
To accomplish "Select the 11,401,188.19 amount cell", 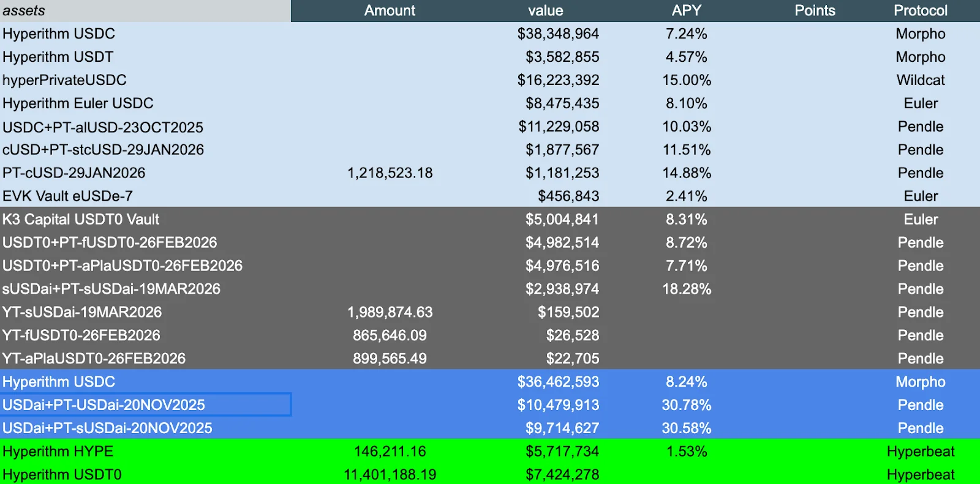I will 390,475.
